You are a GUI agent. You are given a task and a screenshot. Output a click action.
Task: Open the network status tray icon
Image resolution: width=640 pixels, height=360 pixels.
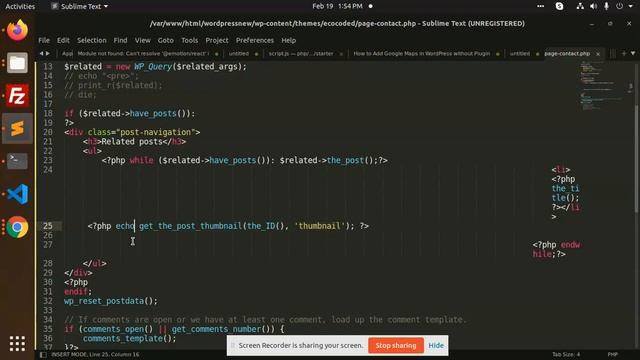coord(580,6)
